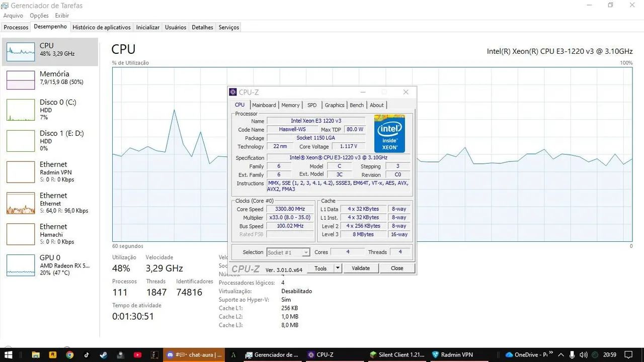Switch to Histórico de aplicativos tab
The image size is (644, 362).
coord(102,27)
